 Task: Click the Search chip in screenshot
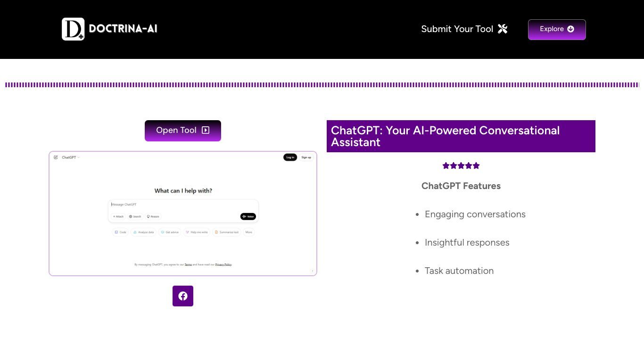tap(135, 217)
